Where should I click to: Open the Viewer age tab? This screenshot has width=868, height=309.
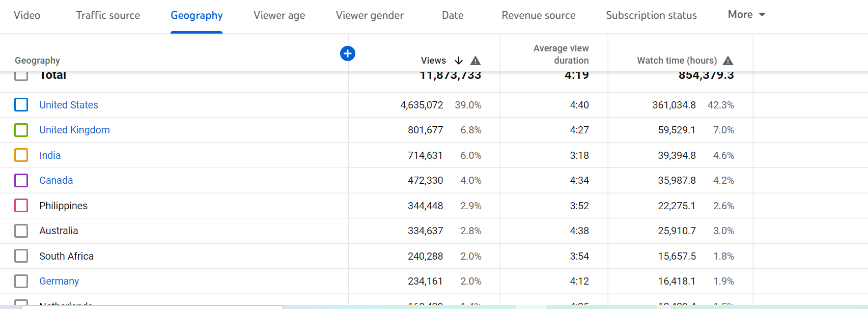[x=279, y=15]
